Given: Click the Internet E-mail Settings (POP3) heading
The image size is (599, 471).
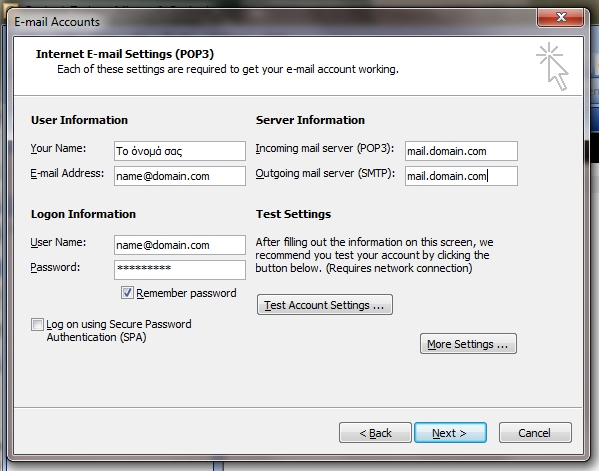Looking at the screenshot, I should click(x=125, y=54).
